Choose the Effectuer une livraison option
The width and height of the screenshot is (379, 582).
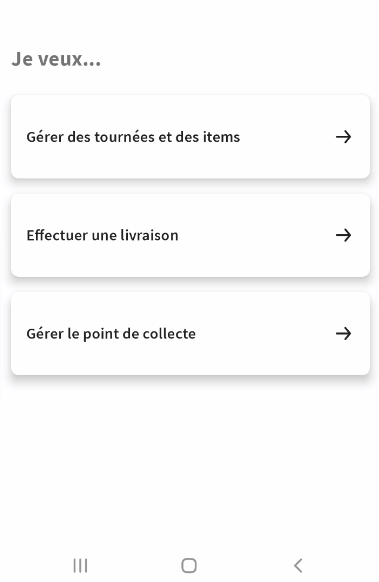[x=190, y=235]
